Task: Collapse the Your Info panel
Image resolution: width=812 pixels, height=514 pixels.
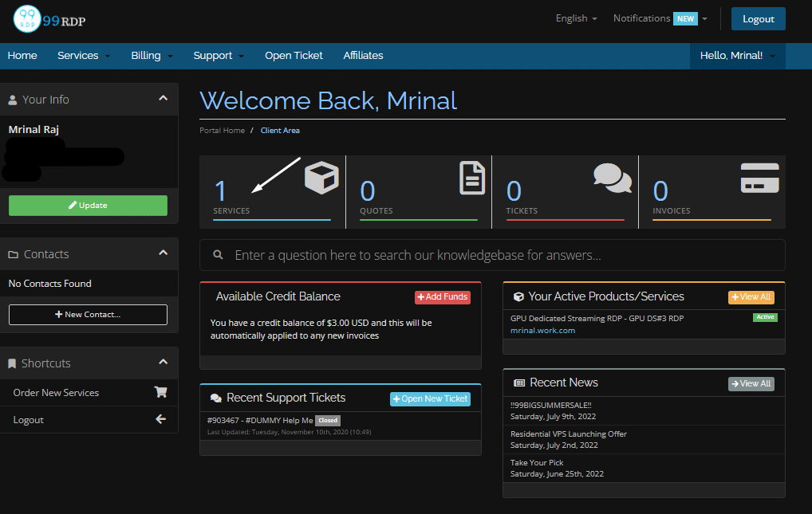Action: pyautogui.click(x=163, y=99)
